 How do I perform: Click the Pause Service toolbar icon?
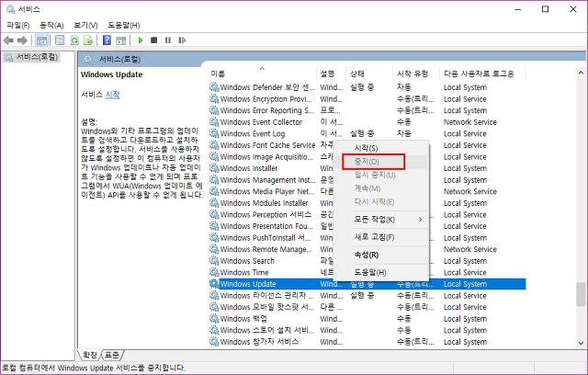coord(167,40)
